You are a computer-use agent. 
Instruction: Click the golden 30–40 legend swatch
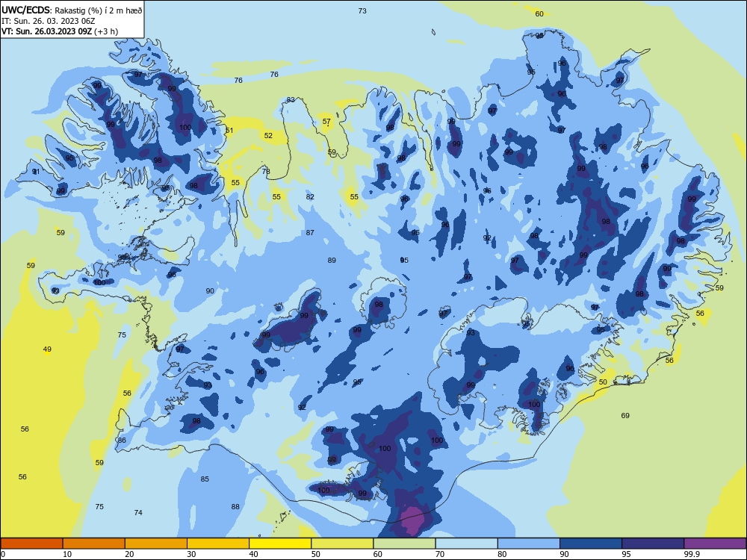[218, 544]
